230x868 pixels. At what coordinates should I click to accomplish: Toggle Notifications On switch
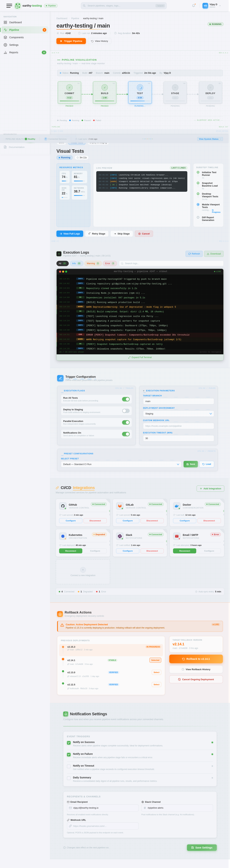(x=126, y=434)
